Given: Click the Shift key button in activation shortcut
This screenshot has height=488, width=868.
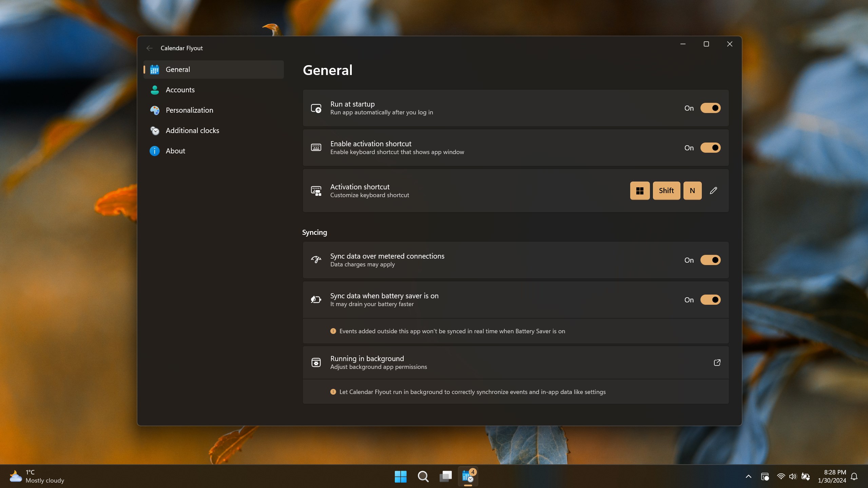Looking at the screenshot, I should (666, 190).
